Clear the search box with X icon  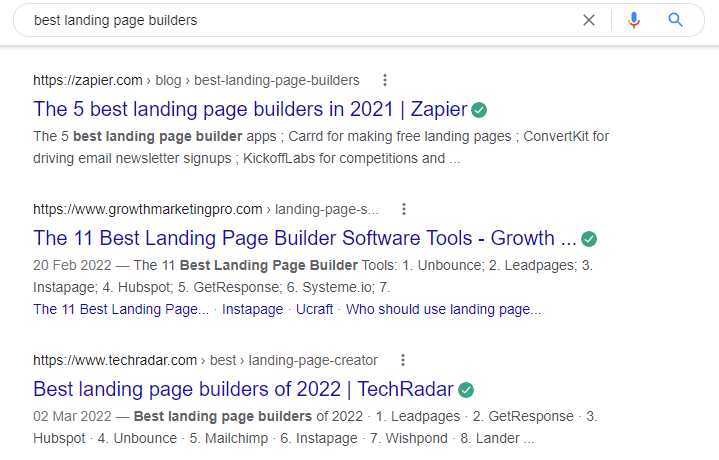pos(589,20)
